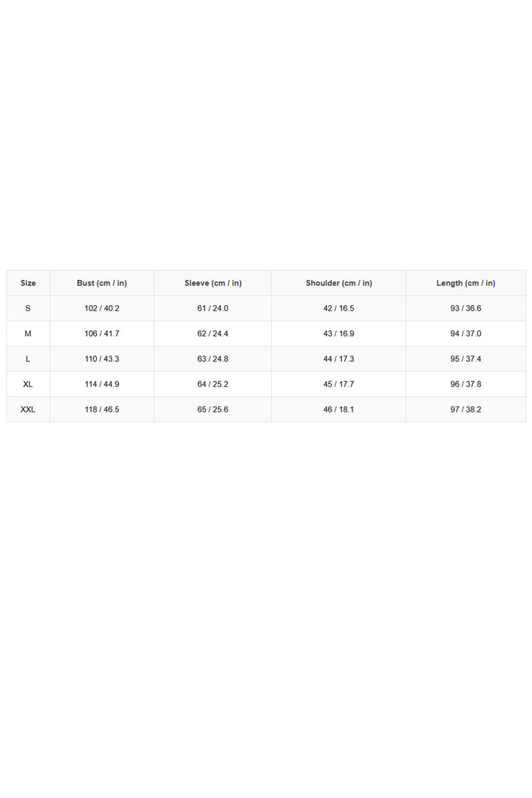Screen dimensions: 532x798
Task: Select the L size row label
Action: click(x=28, y=359)
